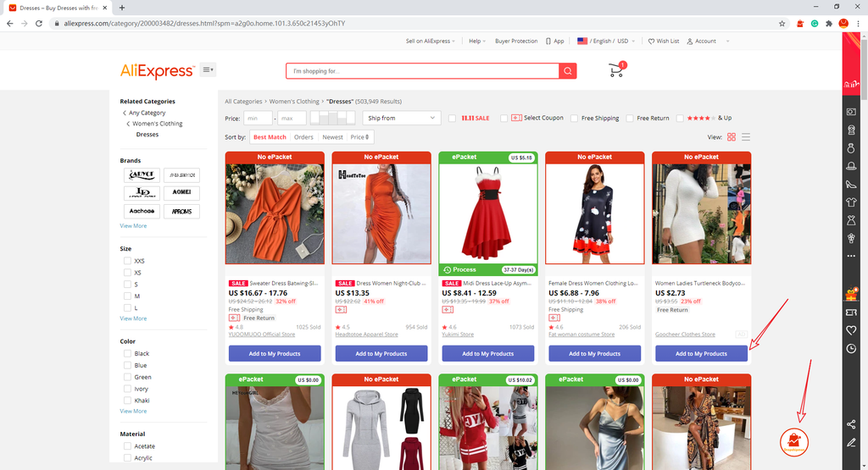Expand View More under Size
Viewport: 868px width, 470px height.
click(133, 318)
